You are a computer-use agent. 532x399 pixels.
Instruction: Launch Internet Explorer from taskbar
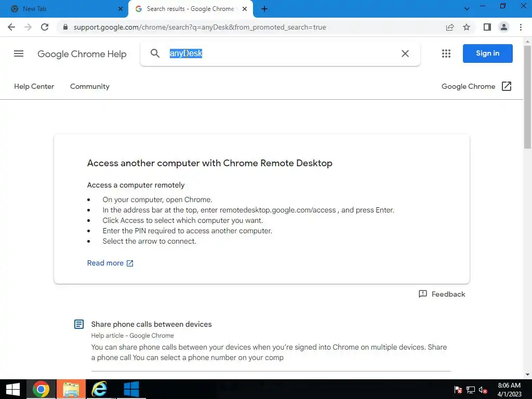click(99, 389)
